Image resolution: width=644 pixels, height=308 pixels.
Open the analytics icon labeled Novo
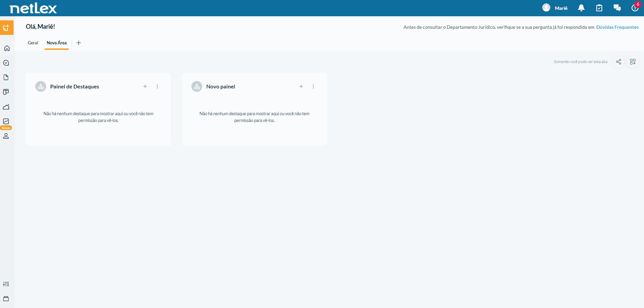coord(6,121)
